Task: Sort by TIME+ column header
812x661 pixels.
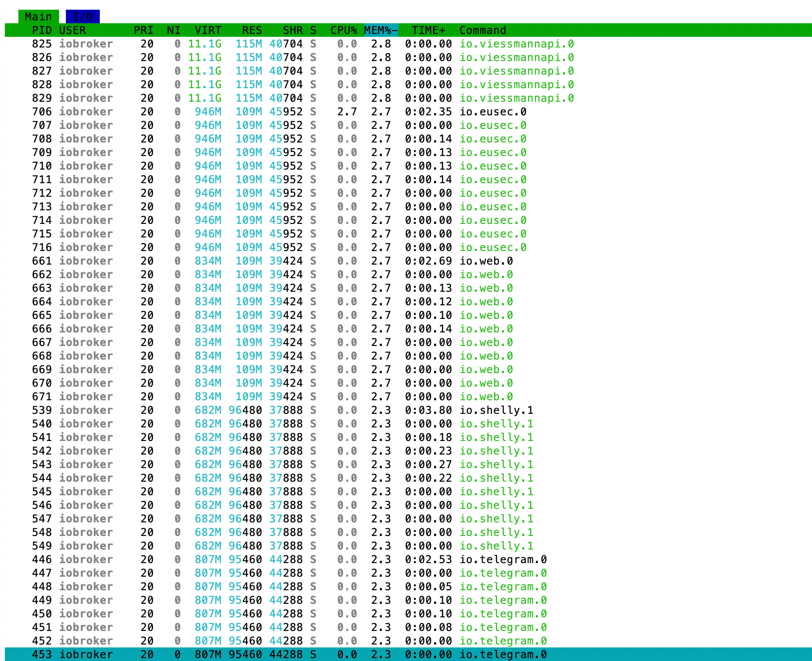Action: click(x=428, y=30)
